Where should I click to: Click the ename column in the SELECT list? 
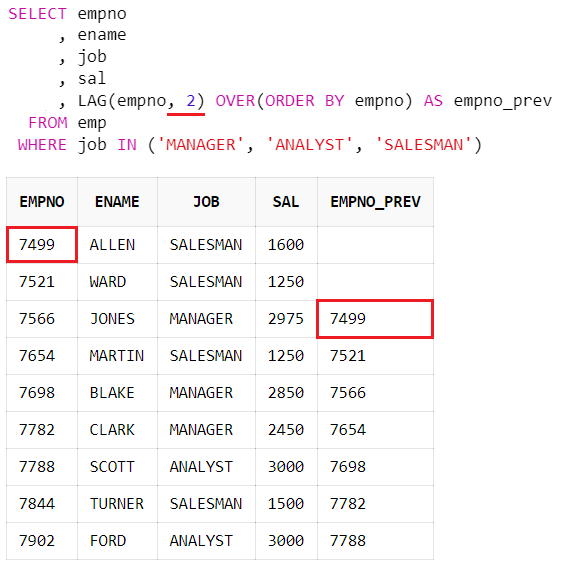pyautogui.click(x=102, y=35)
